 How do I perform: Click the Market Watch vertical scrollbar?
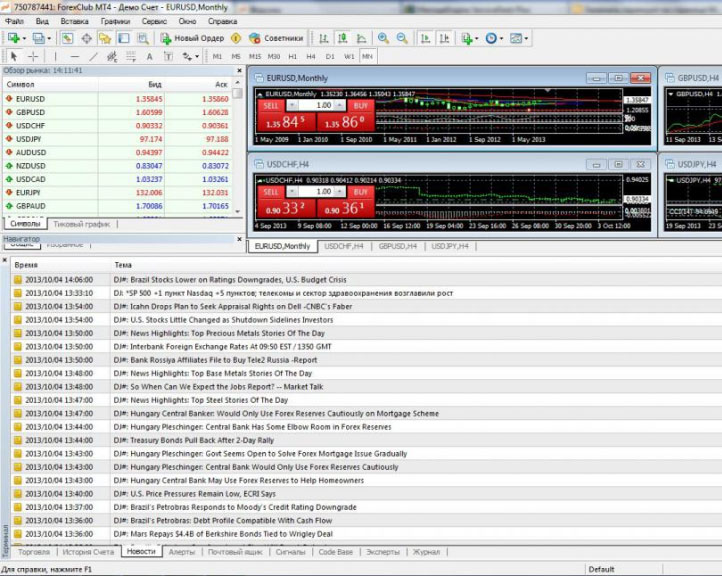click(238, 147)
